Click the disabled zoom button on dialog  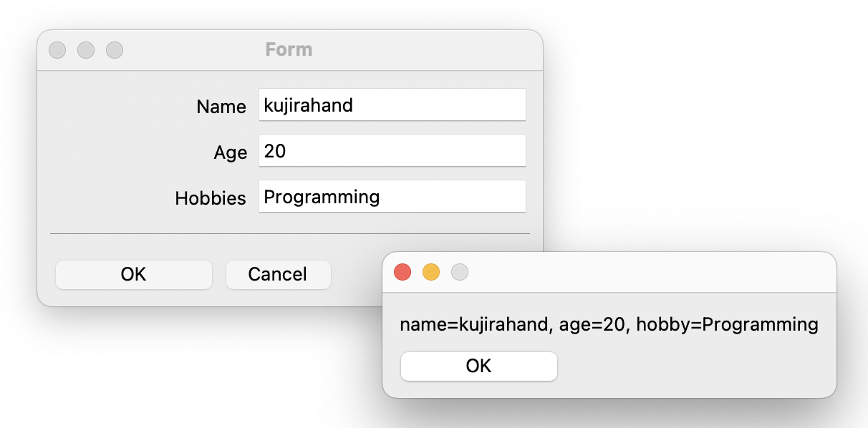click(x=460, y=272)
